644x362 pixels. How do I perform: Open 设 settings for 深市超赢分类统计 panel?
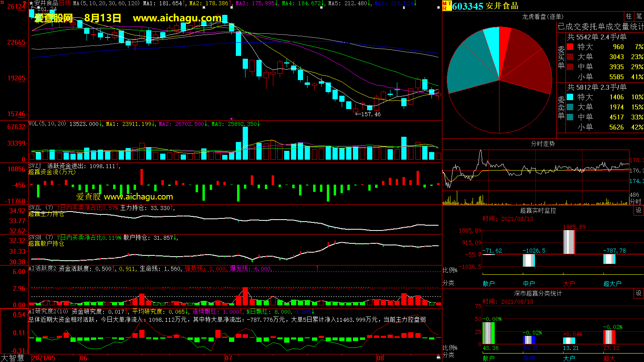click(638, 293)
